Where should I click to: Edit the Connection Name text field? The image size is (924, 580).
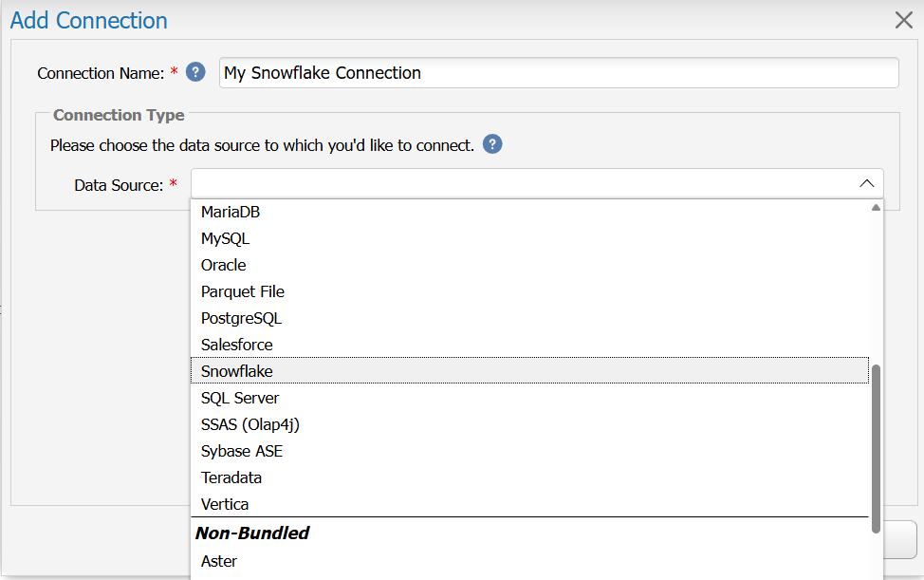(x=559, y=72)
